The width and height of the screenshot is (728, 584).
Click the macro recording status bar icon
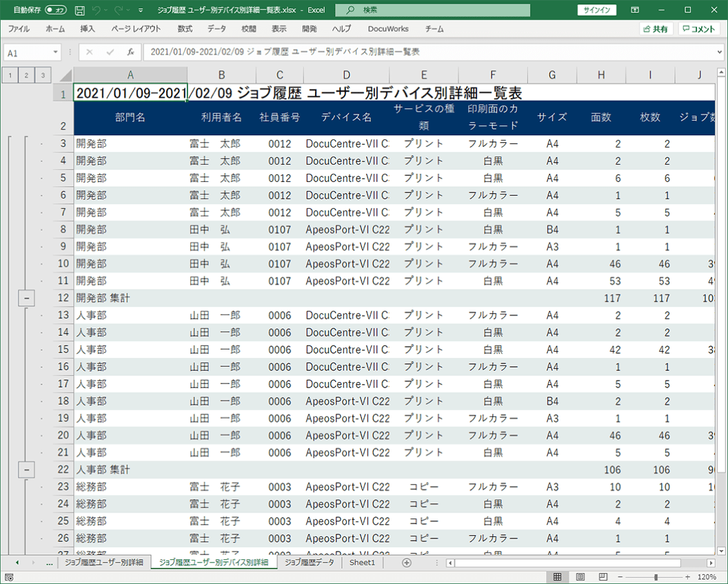pyautogui.click(x=9, y=577)
